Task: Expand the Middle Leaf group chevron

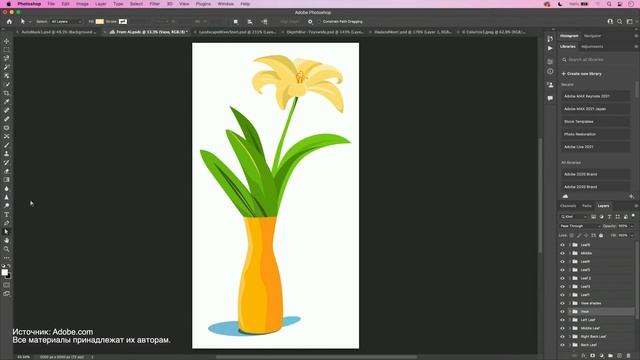Action: (x=570, y=328)
